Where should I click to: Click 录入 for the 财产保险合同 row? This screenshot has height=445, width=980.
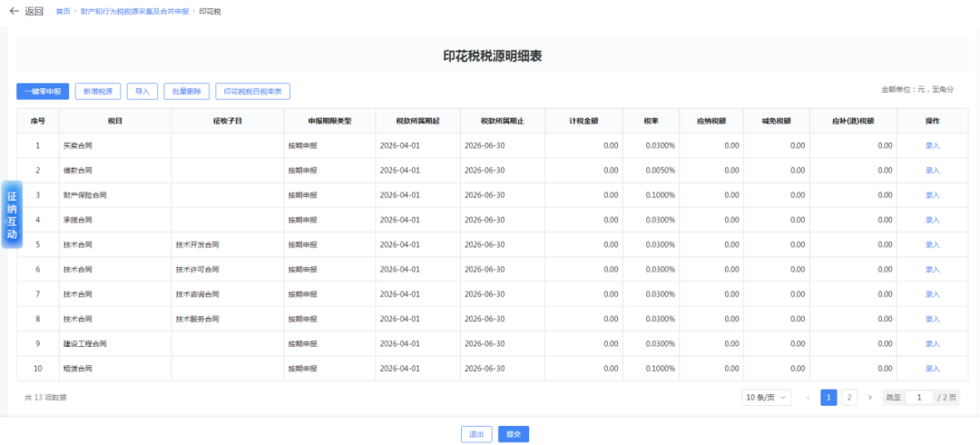933,195
